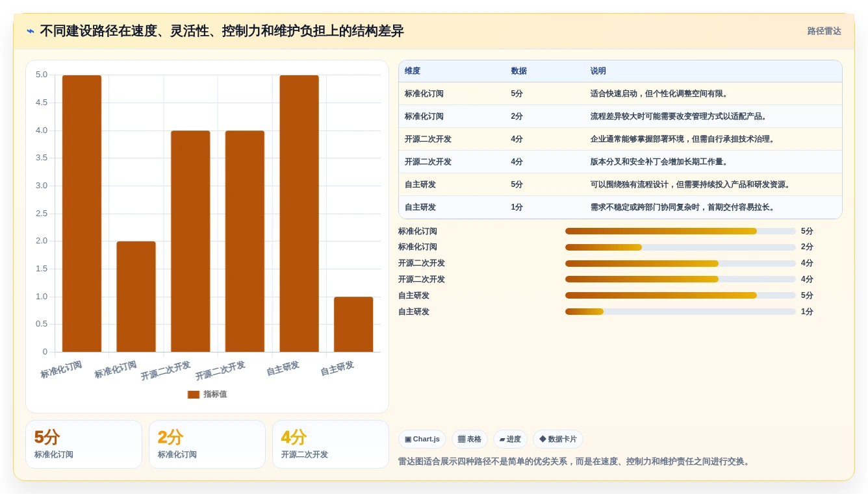Click the 5.0 bar for 标准化订阅
The width and height of the screenshot is (868, 494).
[x=82, y=214]
